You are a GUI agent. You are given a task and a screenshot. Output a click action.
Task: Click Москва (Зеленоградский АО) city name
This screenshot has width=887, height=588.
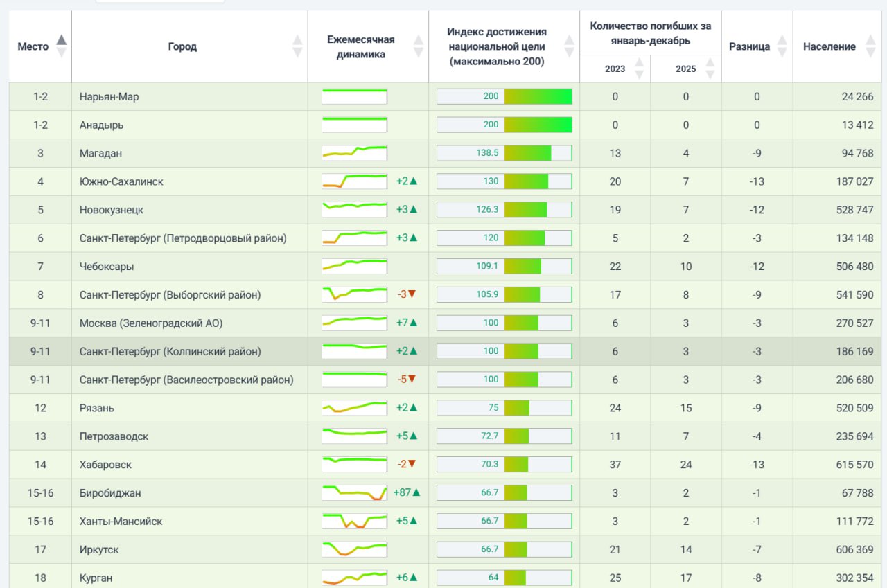(x=151, y=323)
